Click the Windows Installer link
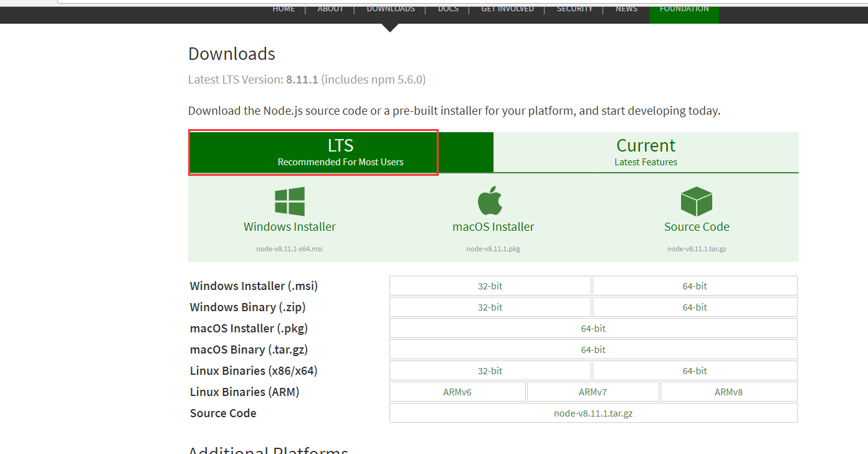868x454 pixels. coord(290,227)
